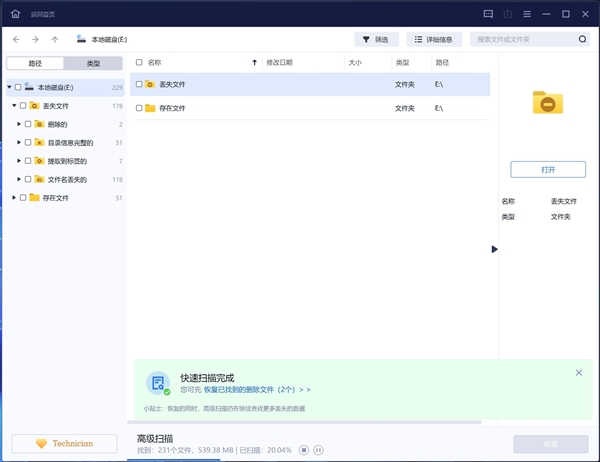Switch to the 类型 tab
Image resolution: width=600 pixels, height=462 pixels.
93,63
